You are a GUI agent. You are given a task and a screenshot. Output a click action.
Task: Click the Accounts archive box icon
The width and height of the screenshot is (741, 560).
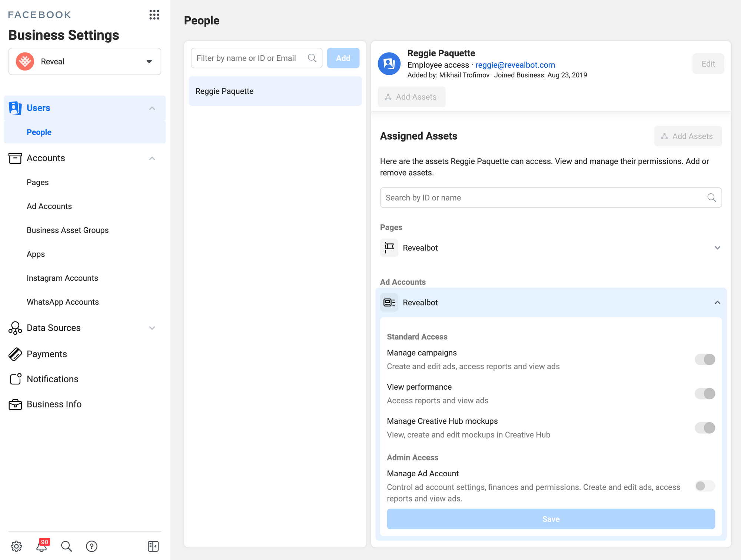15,158
